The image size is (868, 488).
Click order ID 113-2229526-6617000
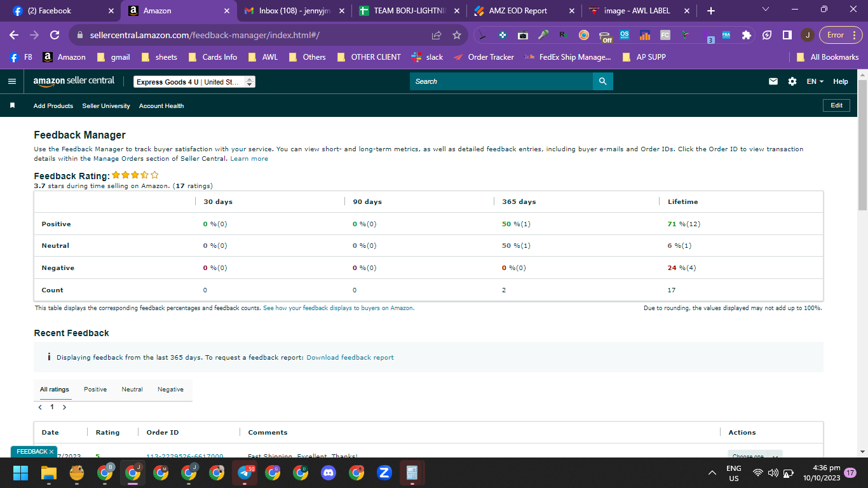click(x=185, y=455)
